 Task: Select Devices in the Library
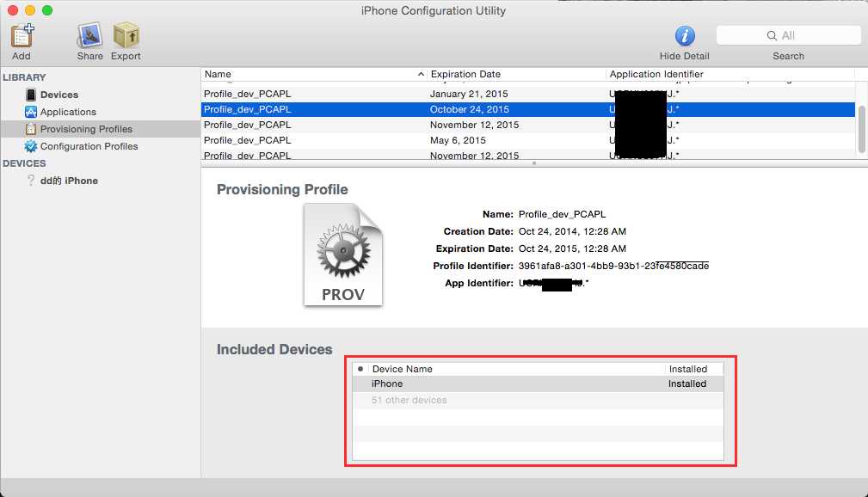click(59, 95)
